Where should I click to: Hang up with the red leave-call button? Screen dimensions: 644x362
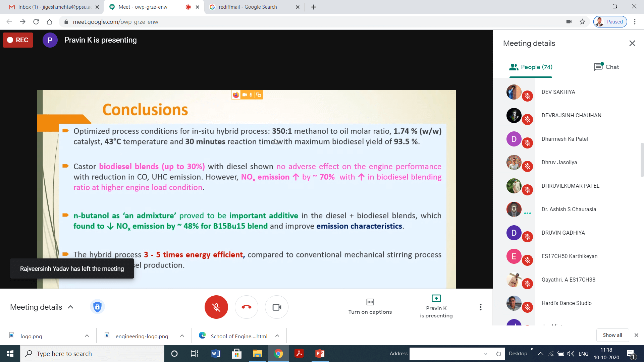click(246, 307)
